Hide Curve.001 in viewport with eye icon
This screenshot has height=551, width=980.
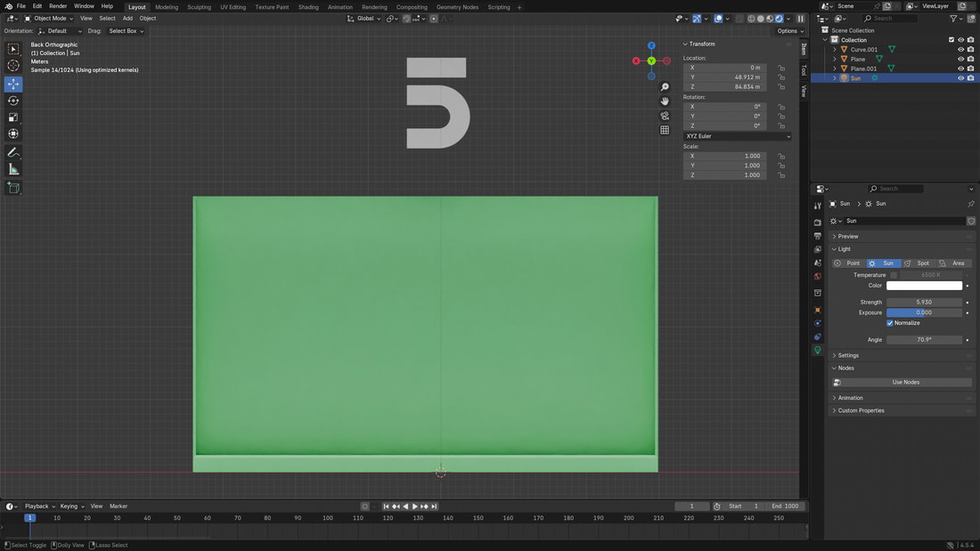(960, 50)
